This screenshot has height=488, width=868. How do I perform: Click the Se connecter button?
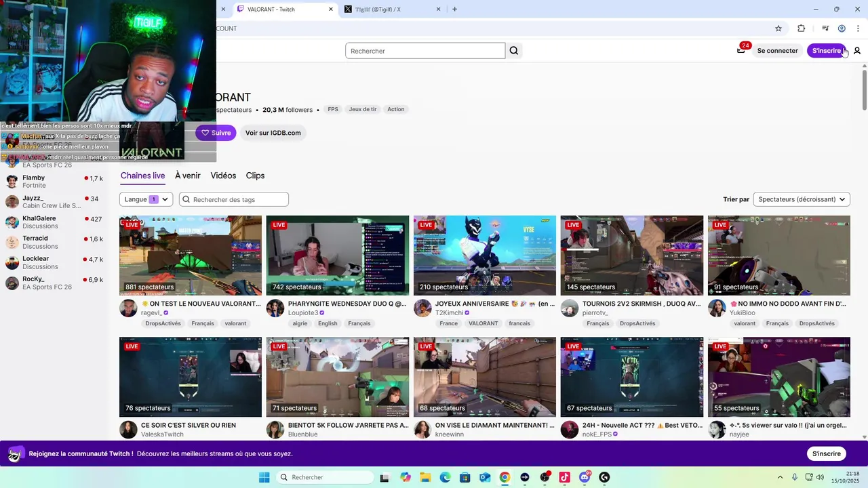pos(777,51)
